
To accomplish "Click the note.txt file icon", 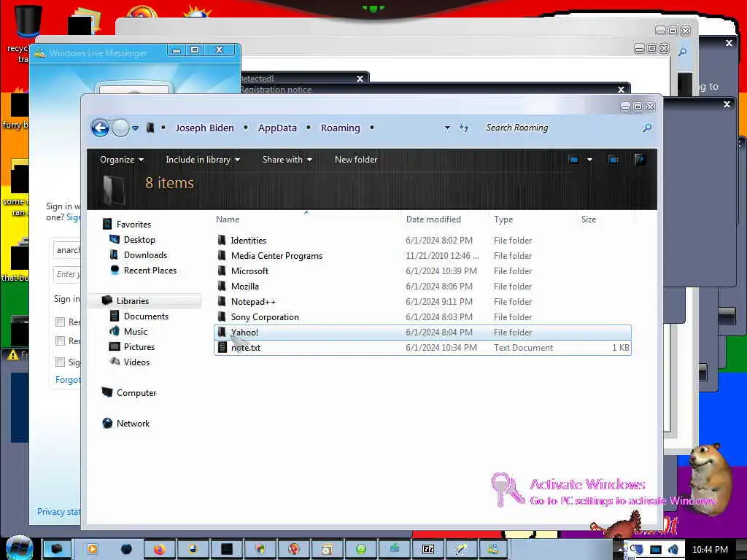I will click(x=222, y=348).
